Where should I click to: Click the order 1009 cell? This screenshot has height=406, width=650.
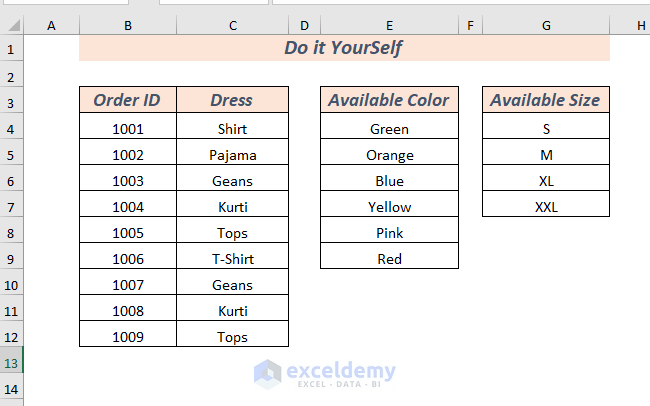click(x=128, y=337)
